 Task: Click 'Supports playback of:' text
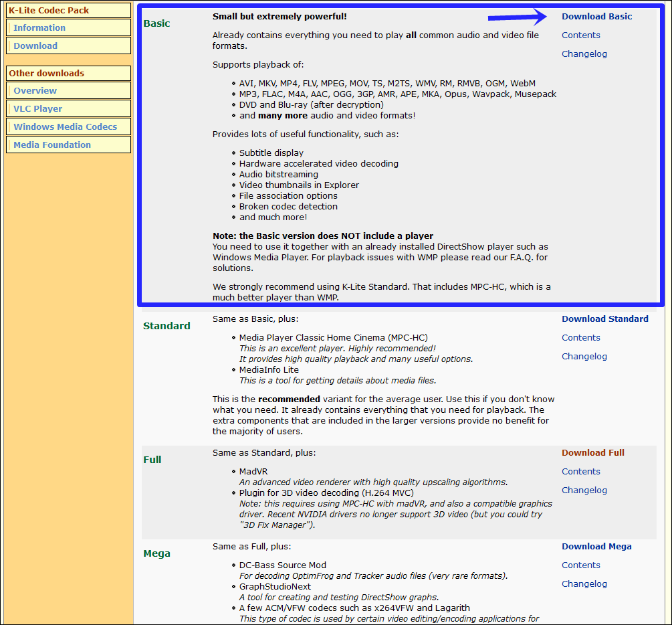pos(258,65)
